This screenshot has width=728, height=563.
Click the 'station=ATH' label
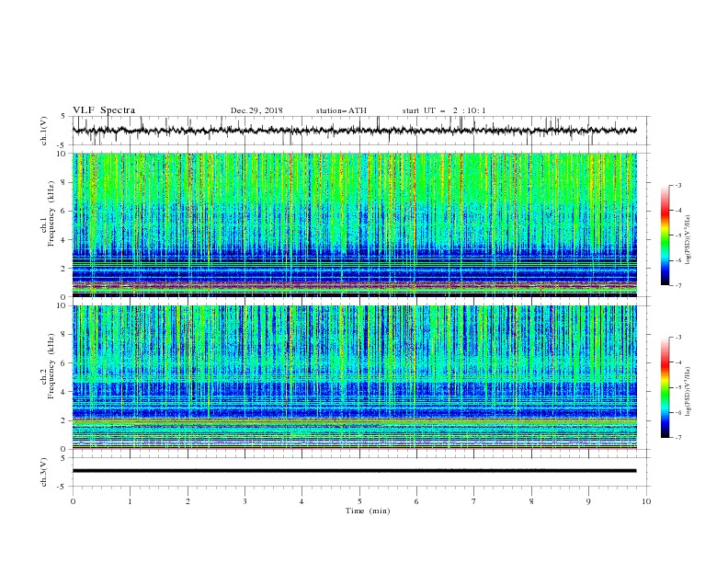pyautogui.click(x=341, y=110)
